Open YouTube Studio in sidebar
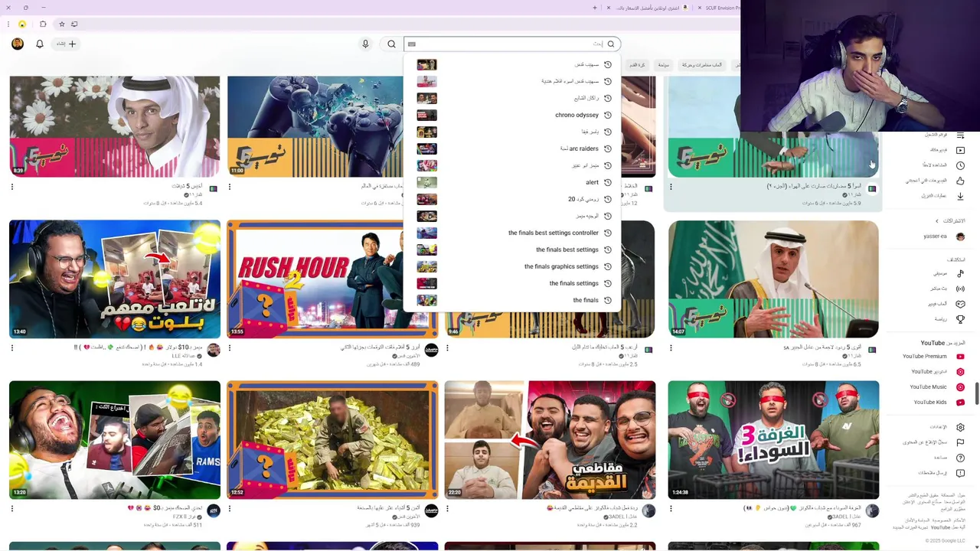 point(937,371)
